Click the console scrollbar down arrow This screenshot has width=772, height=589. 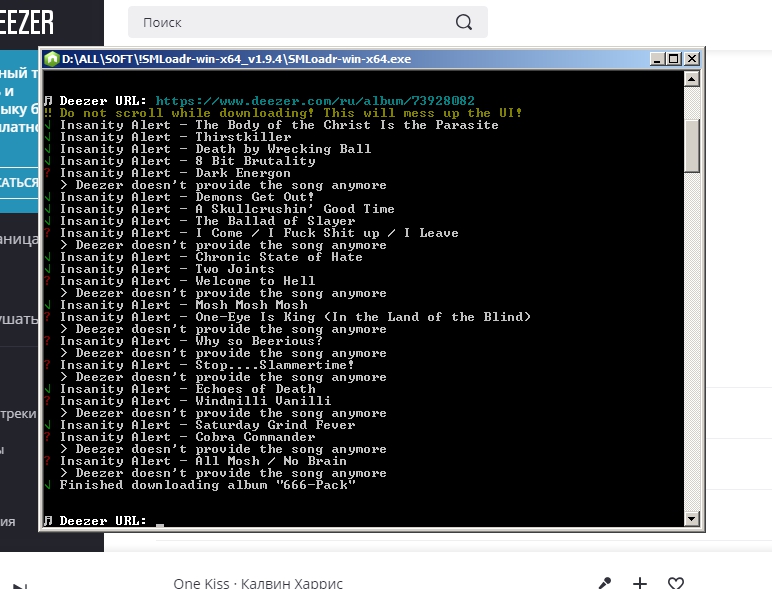692,518
